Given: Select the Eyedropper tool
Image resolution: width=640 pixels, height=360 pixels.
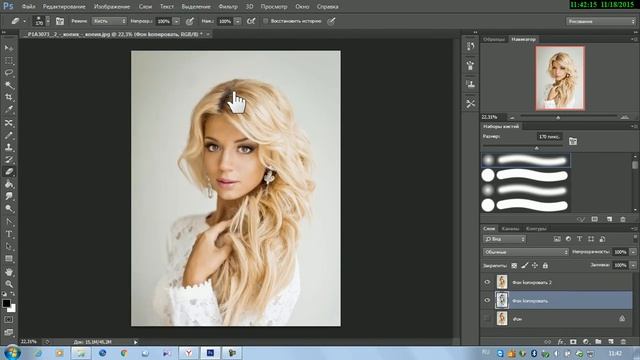Looking at the screenshot, I should click(x=9, y=110).
